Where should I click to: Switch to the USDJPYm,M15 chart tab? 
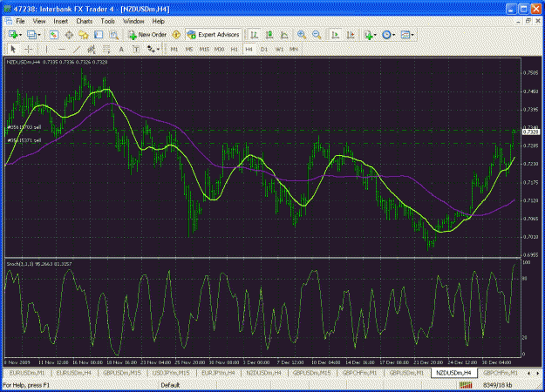pos(171,373)
